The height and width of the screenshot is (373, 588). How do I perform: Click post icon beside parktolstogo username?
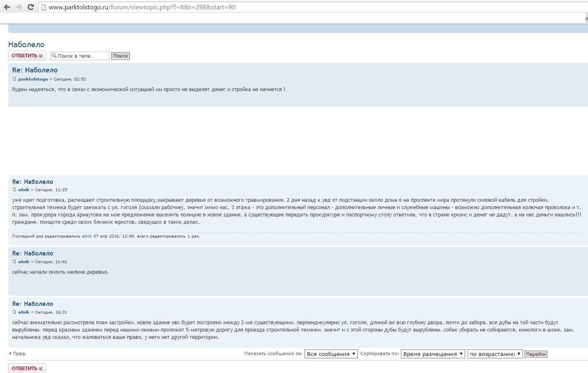[x=14, y=79]
